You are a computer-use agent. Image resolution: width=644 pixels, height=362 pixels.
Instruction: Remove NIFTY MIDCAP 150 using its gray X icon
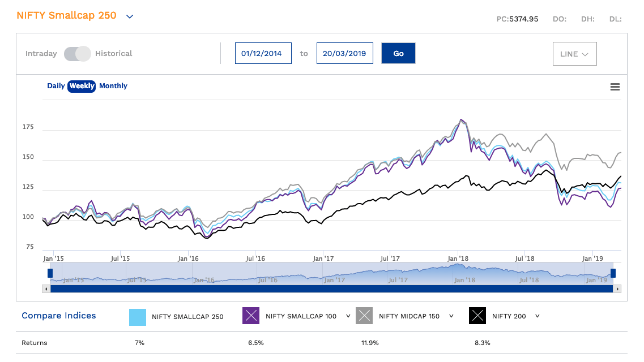coord(364,316)
